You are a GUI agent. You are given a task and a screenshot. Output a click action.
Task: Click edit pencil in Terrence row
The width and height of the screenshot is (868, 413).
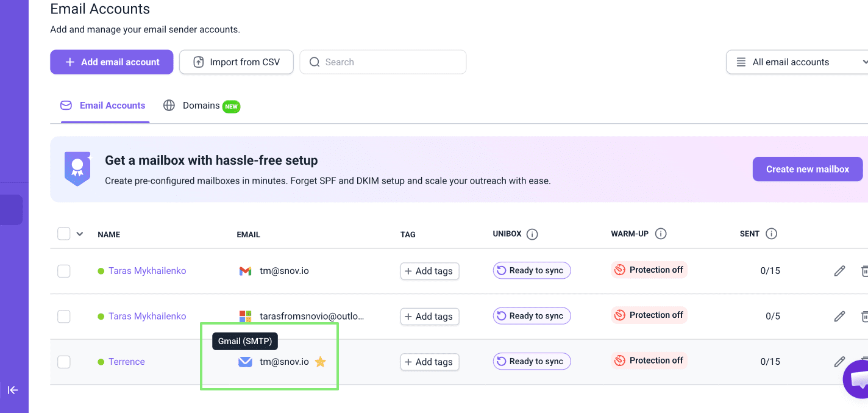point(839,362)
